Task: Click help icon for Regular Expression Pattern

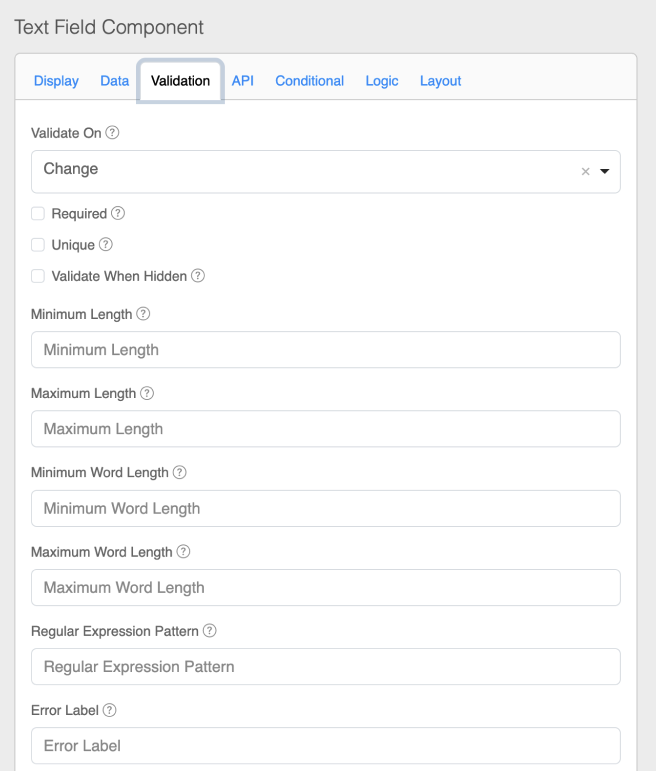Action: click(209, 631)
